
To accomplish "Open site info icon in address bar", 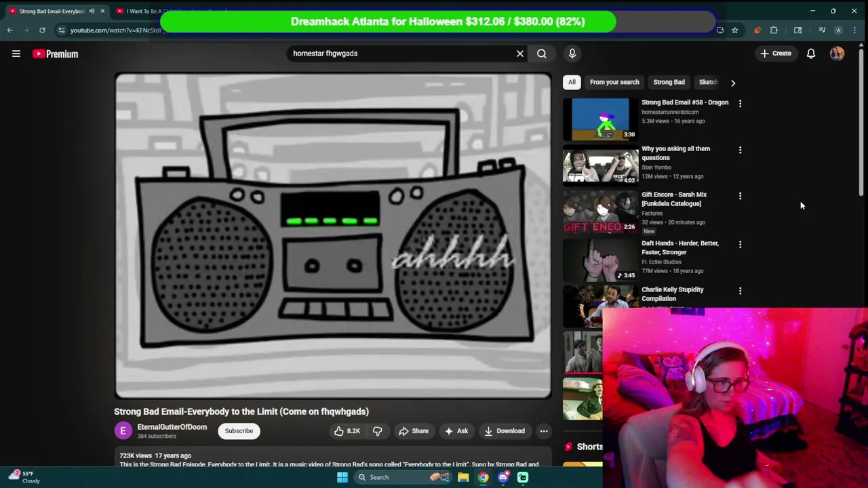I will (x=61, y=30).
